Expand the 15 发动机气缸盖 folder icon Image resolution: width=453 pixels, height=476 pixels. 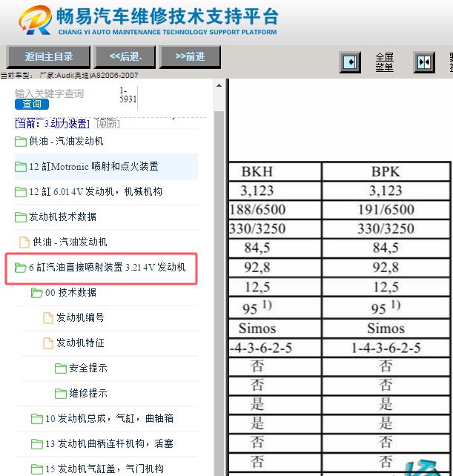click(36, 469)
